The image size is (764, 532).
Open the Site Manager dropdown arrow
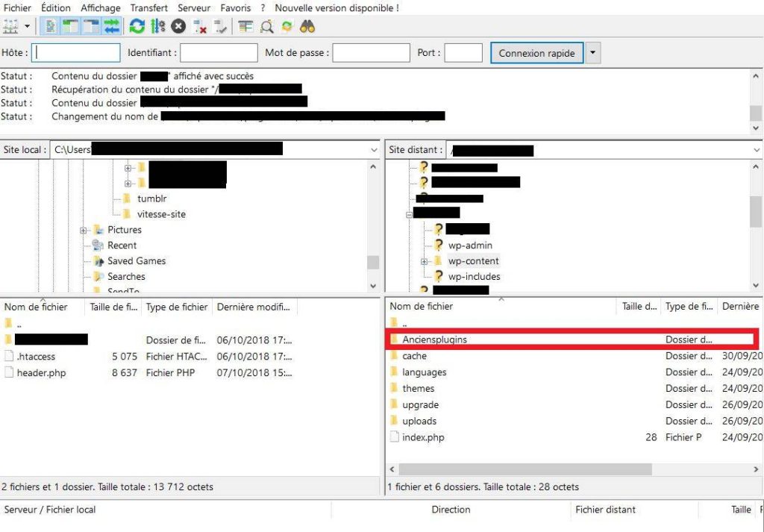pyautogui.click(x=28, y=26)
